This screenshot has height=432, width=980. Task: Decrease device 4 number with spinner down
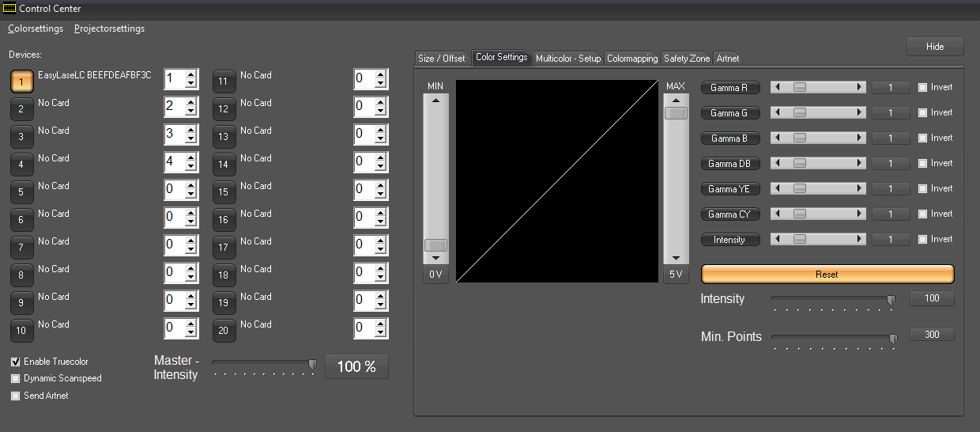[x=190, y=167]
